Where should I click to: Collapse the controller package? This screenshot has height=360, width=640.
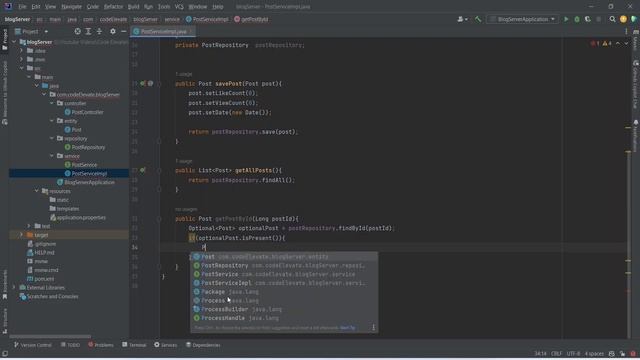pyautogui.click(x=52, y=103)
